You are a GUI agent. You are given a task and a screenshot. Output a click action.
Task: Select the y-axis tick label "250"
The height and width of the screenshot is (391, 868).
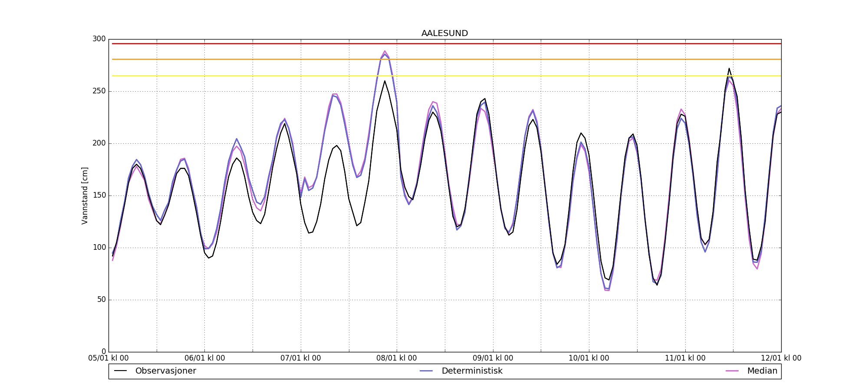pos(99,91)
